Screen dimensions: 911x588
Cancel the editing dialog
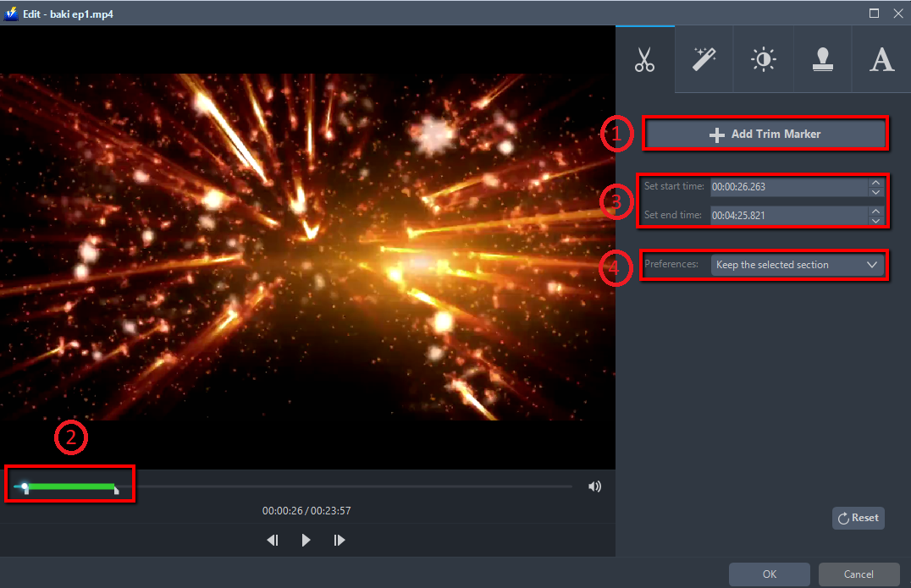[x=859, y=574]
